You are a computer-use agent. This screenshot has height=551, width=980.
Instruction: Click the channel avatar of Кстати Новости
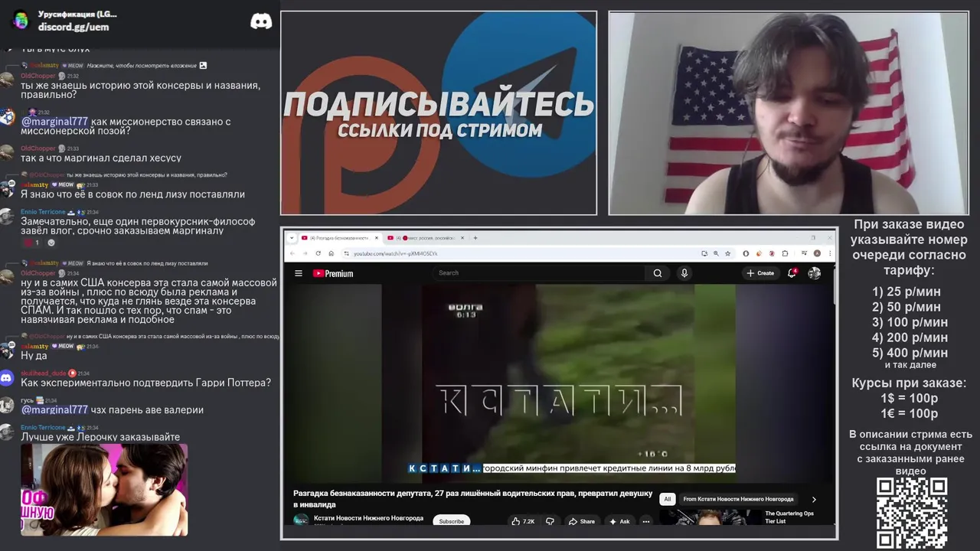301,520
